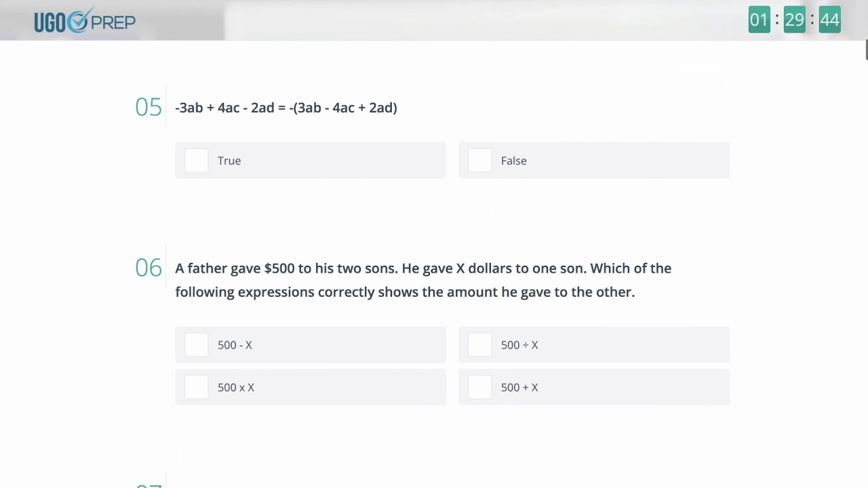
Task: Check the box for 500 ÷ X
Action: [480, 345]
